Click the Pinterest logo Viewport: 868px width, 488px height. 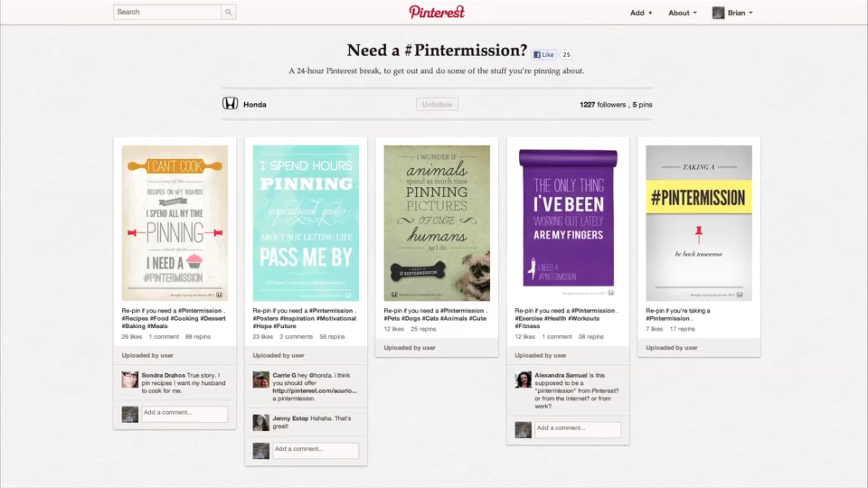pyautogui.click(x=436, y=12)
